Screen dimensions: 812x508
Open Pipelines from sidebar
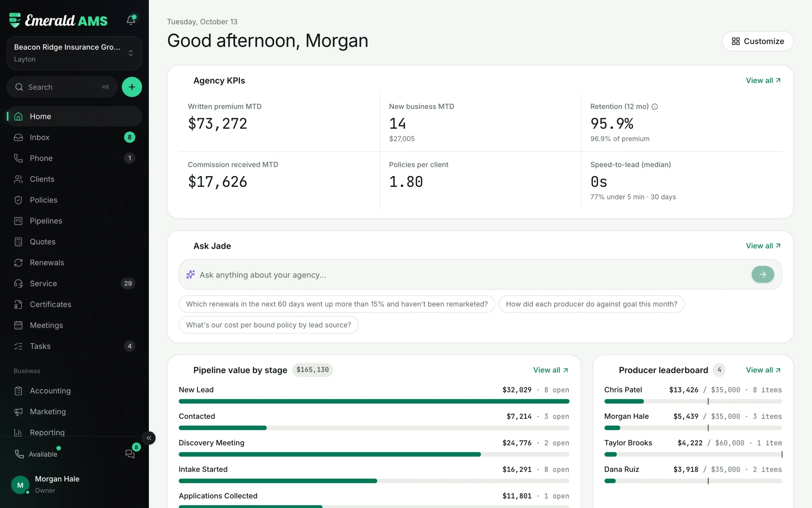(x=74, y=221)
